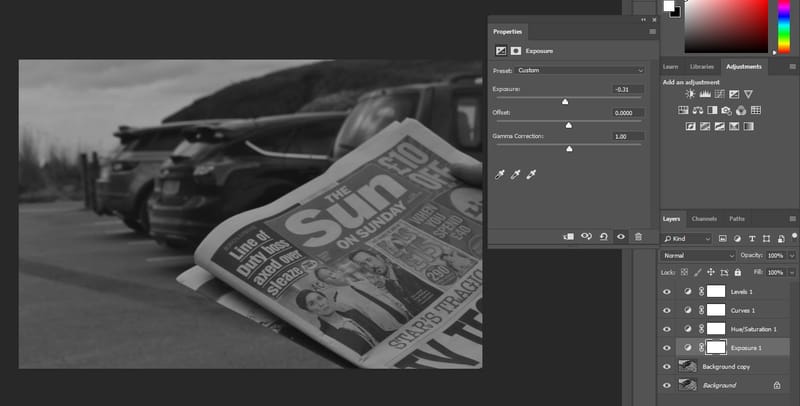Filter layers by type (T icon)

pos(753,239)
